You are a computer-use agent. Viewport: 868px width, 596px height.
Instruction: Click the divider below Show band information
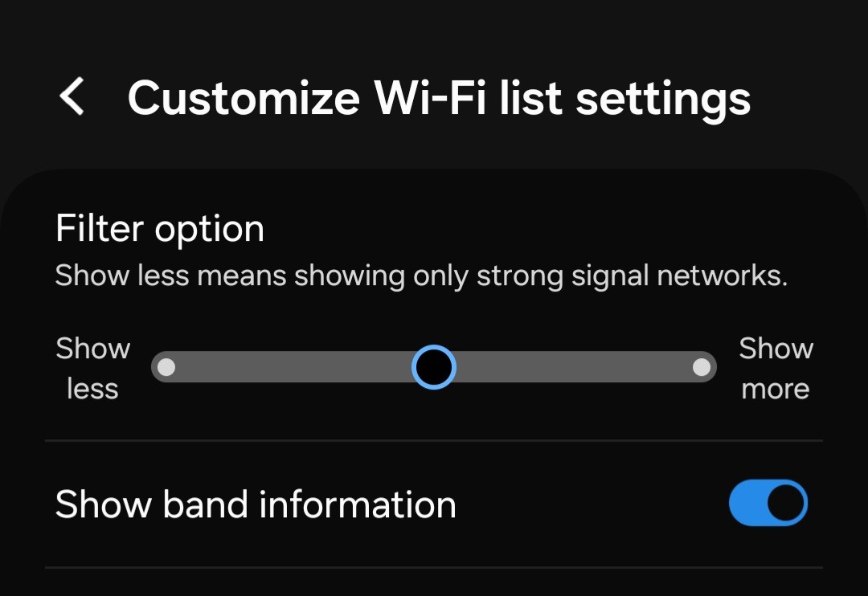pyautogui.click(x=434, y=568)
